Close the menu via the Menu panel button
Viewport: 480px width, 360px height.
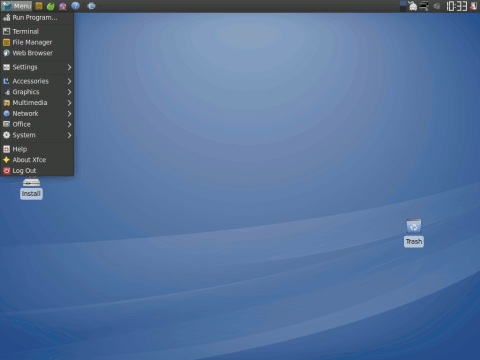tap(17, 6)
